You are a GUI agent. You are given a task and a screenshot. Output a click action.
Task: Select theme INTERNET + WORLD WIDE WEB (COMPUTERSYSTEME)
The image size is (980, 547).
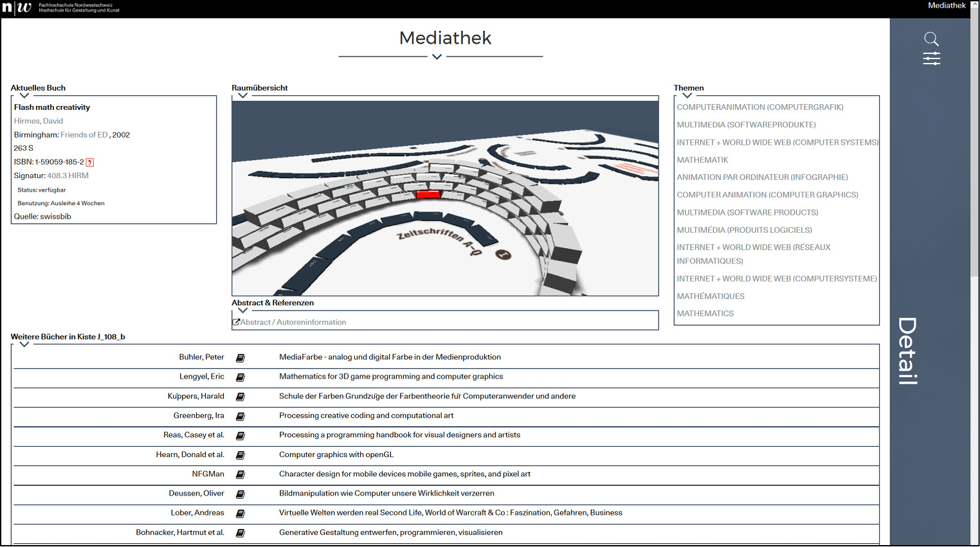coord(777,279)
